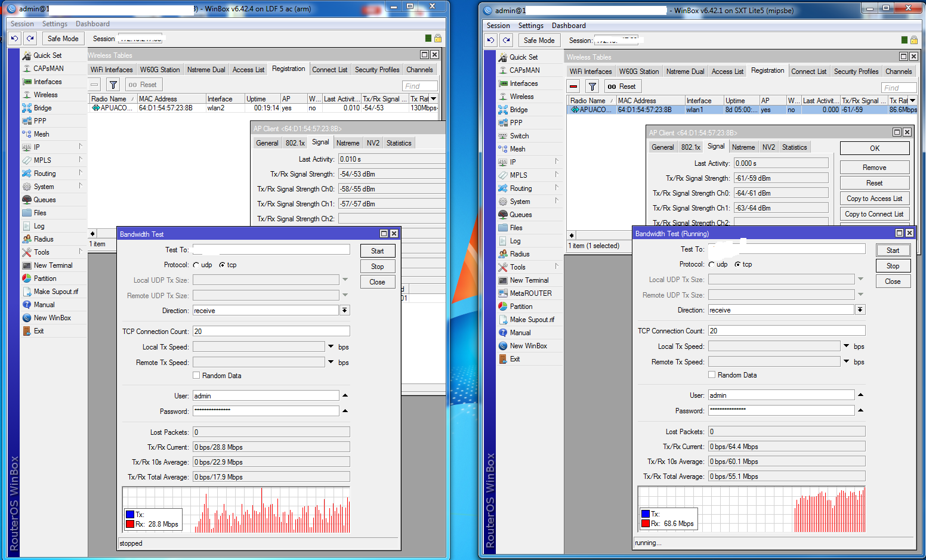Click the undo arrow icon in left WinBox toolbar
This screenshot has width=926, height=560.
(15, 39)
